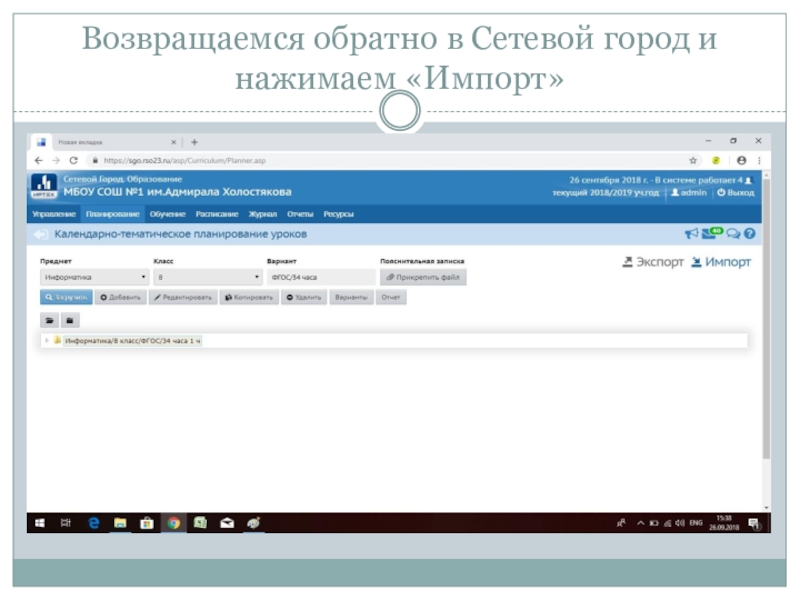Open the forum chat bubbles icon

pos(732,233)
